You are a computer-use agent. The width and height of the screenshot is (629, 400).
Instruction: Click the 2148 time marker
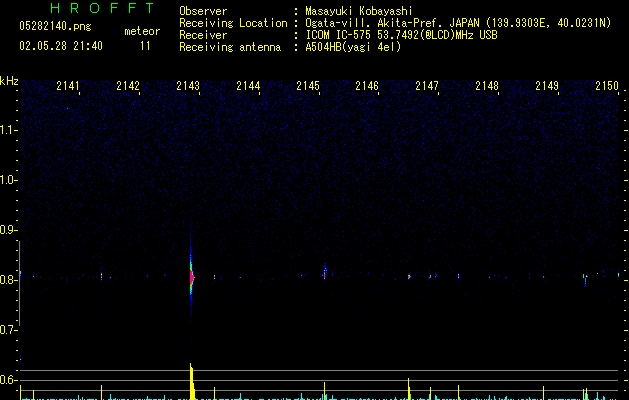tap(487, 85)
